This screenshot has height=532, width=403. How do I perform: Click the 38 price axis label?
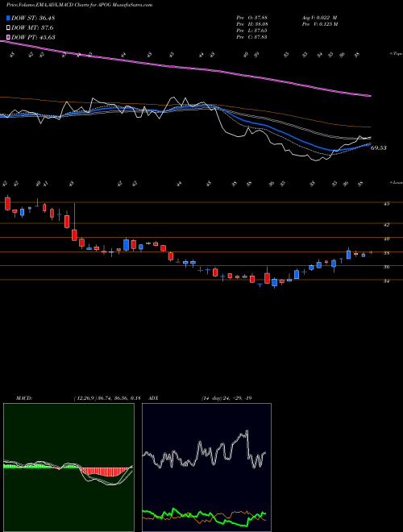pos(386,253)
